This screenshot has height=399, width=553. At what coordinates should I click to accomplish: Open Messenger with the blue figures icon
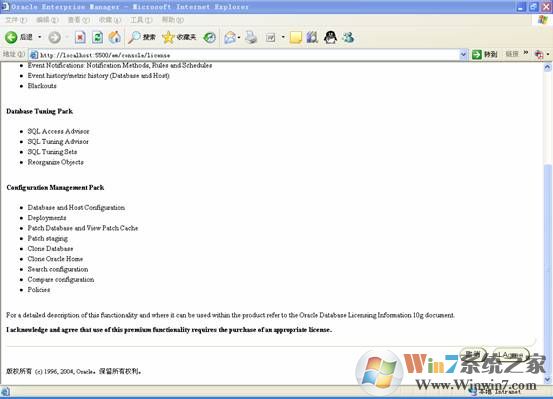coord(348,37)
